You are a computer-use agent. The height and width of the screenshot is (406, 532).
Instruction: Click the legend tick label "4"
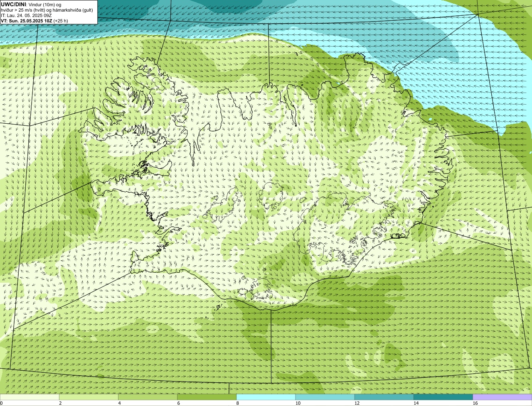click(119, 403)
